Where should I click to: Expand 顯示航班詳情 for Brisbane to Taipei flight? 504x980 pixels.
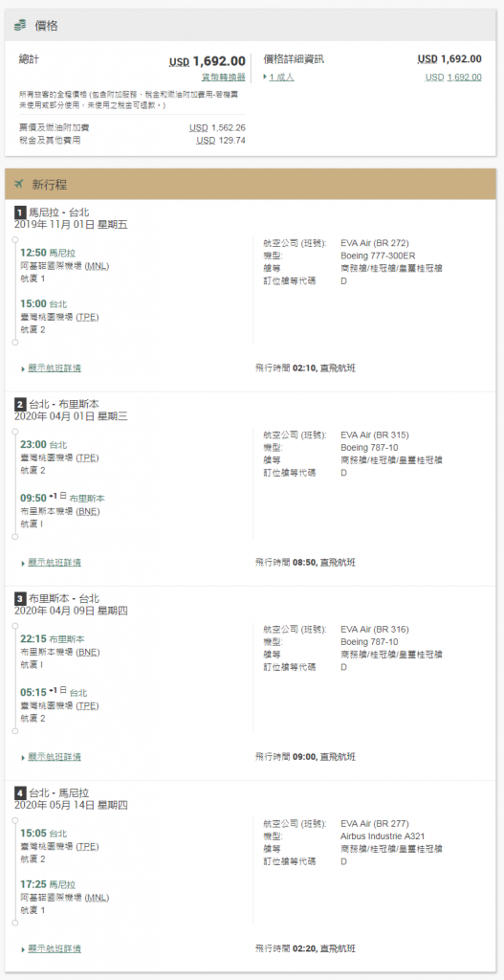coord(52,757)
